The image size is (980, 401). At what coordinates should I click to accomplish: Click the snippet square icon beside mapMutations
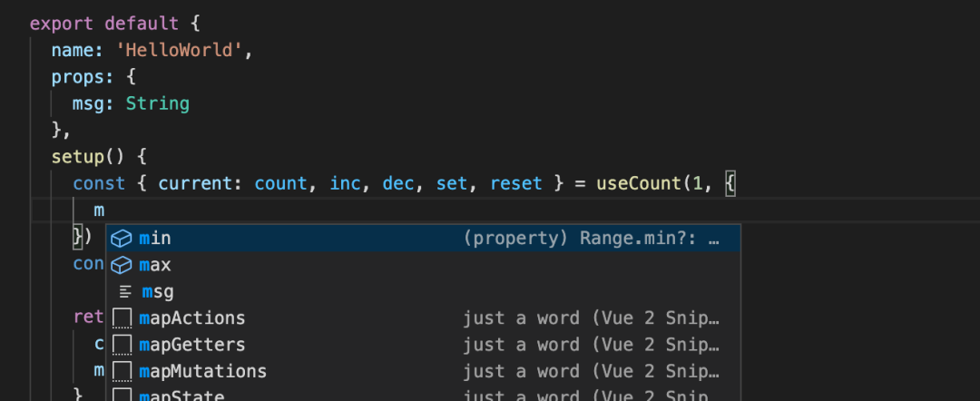(122, 372)
